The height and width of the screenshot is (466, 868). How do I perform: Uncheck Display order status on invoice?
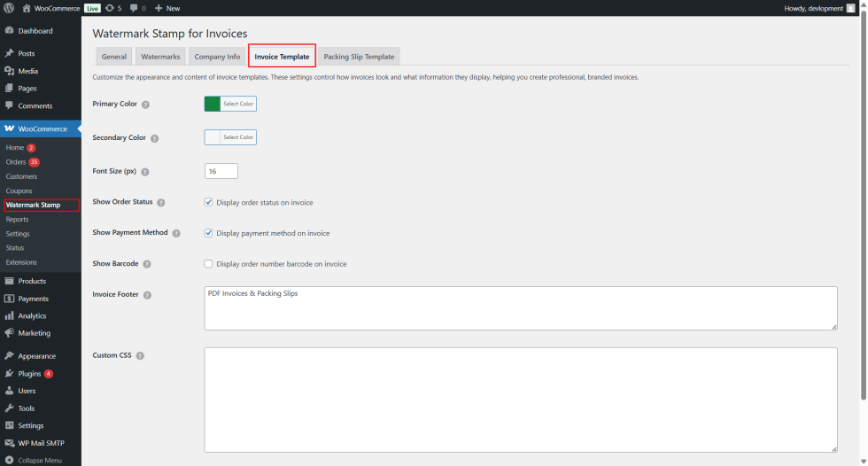pos(208,202)
